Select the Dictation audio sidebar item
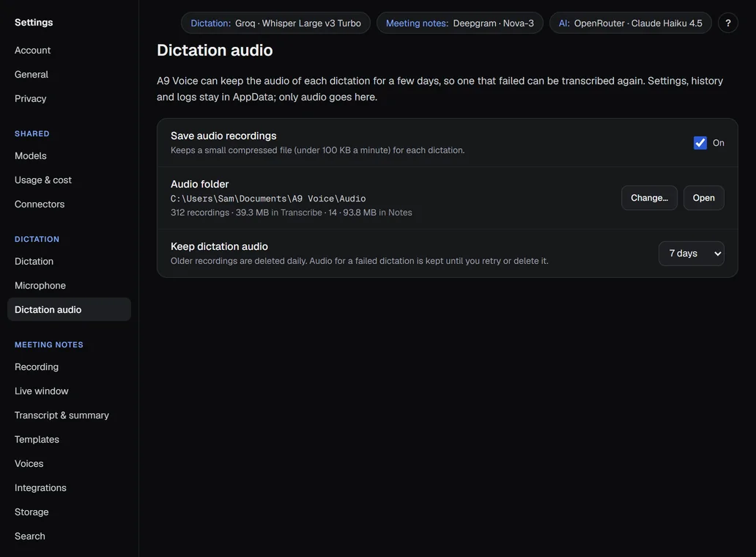The width and height of the screenshot is (756, 557). [69, 309]
